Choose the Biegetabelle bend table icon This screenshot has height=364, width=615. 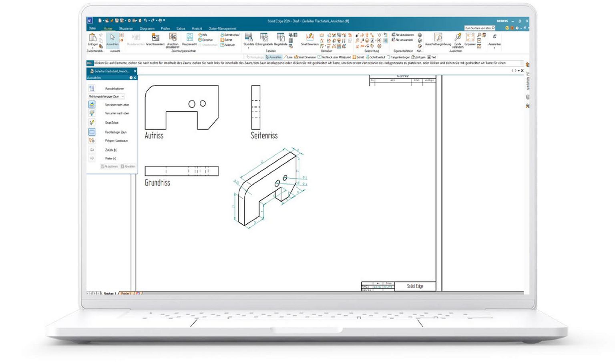point(281,39)
